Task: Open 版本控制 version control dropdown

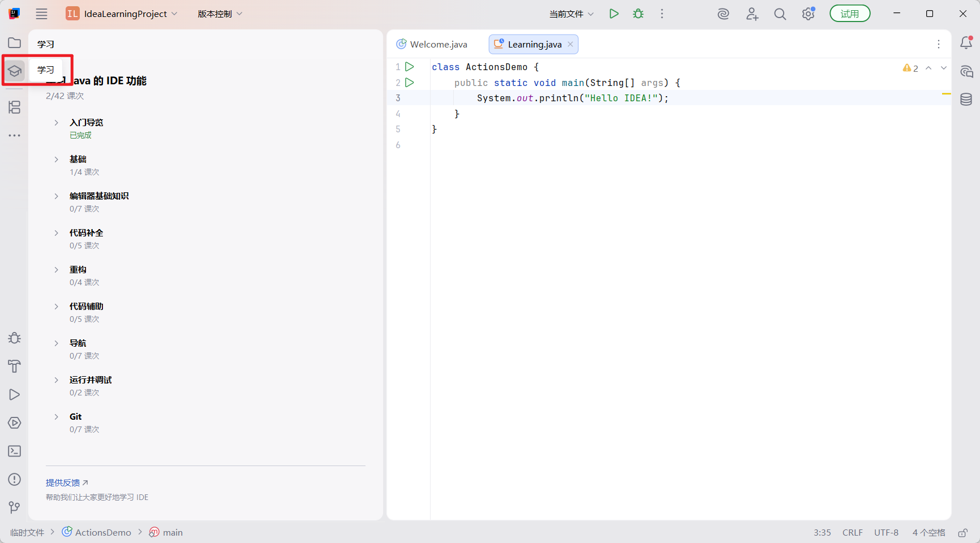Action: 220,14
